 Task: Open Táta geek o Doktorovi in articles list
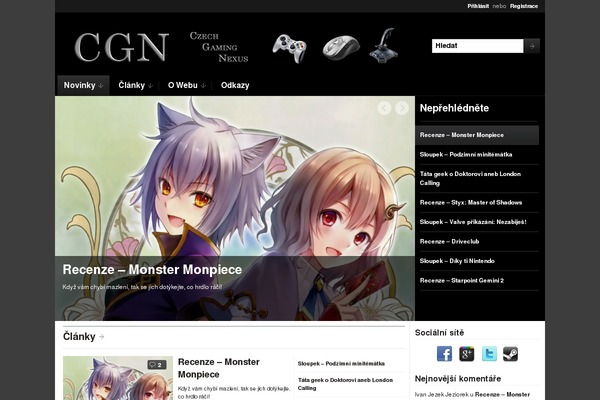point(346,384)
